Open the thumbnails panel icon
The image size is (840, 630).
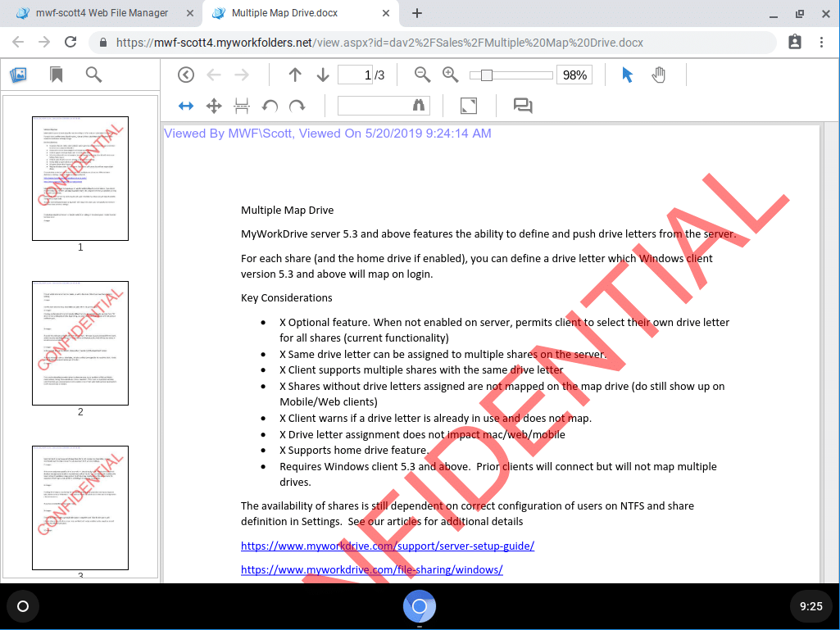18,74
